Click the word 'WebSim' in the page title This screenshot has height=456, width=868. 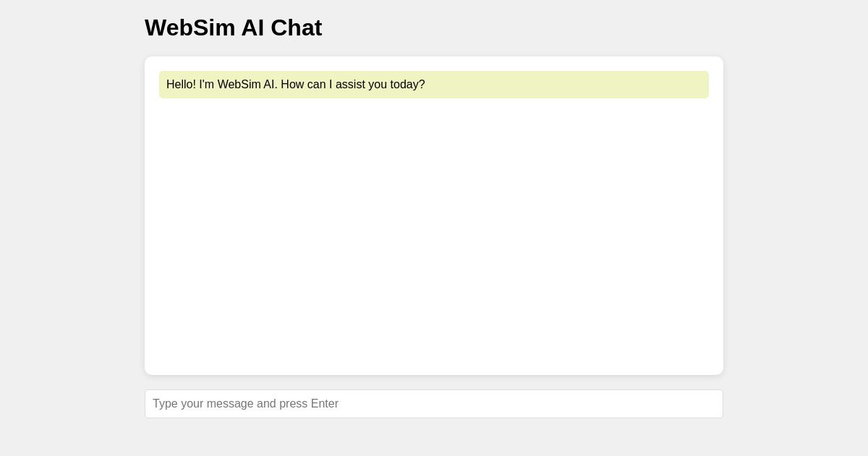click(x=191, y=28)
